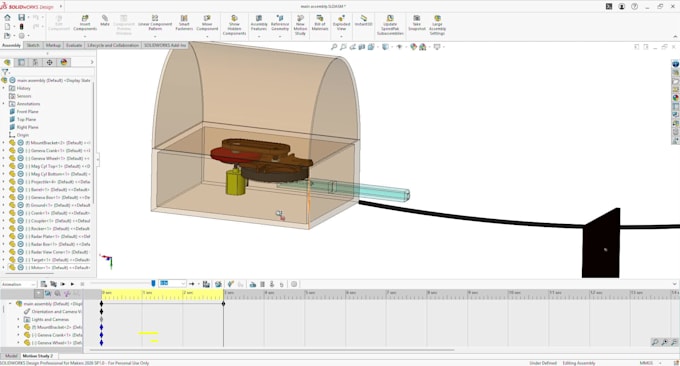The image size is (680, 366).
Task: Toggle visibility of Mag Cyl Top<1> component
Action: click(x=20, y=166)
